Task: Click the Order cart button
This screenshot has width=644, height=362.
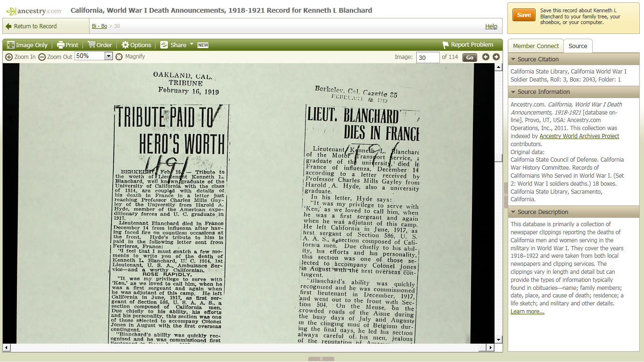Action: pyautogui.click(x=99, y=45)
